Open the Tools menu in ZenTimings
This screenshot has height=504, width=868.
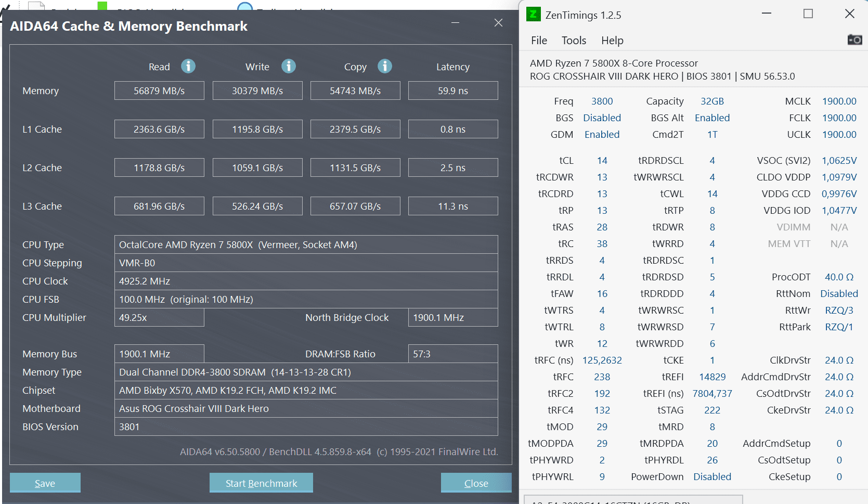tap(574, 41)
